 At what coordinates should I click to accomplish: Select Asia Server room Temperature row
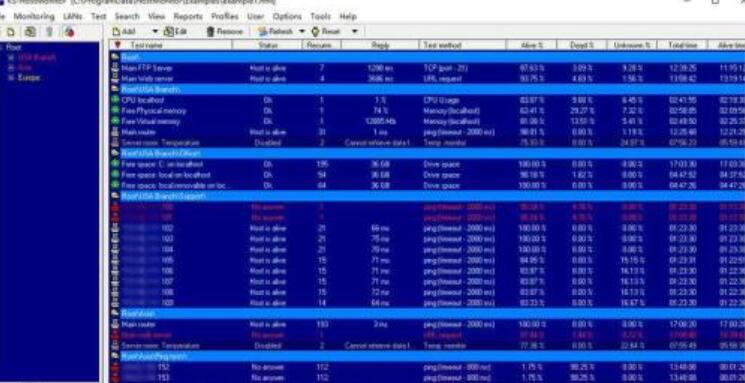pos(427,346)
